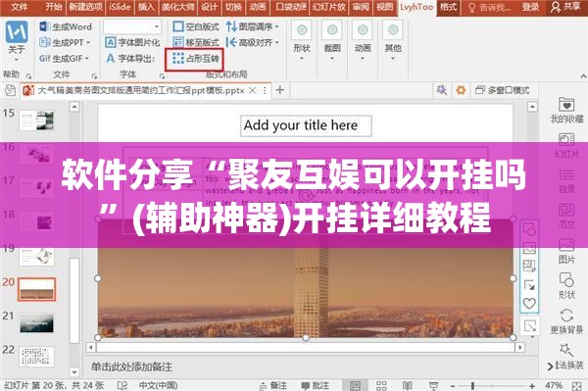The height and width of the screenshot is (391, 588).
Task: Open 我的收藏 in side panel
Action: [566, 110]
